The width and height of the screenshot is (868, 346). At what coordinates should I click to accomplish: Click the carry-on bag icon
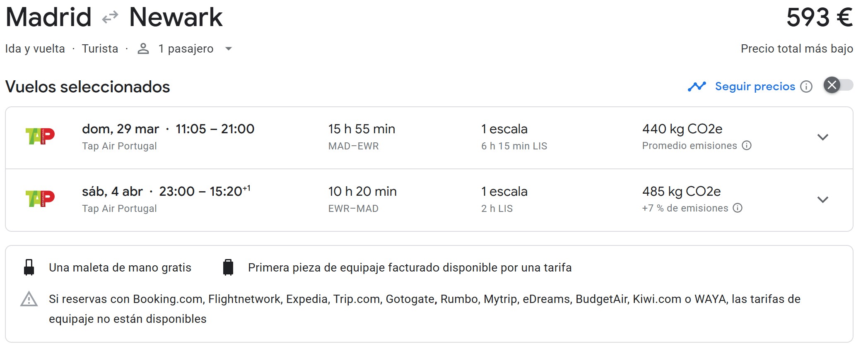tap(29, 267)
